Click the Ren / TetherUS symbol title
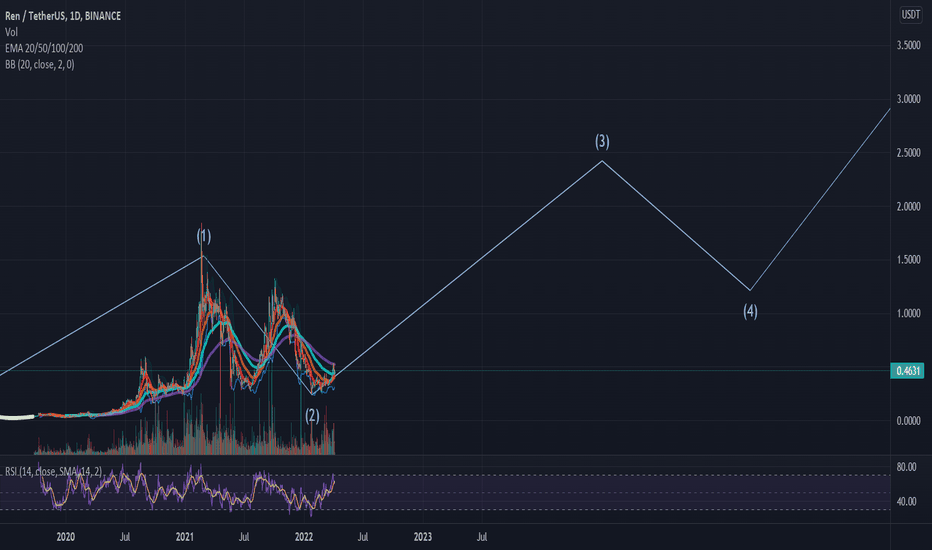 (63, 16)
